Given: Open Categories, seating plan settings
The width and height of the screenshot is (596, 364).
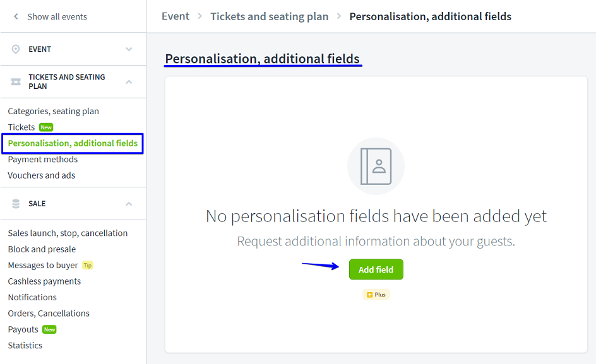Looking at the screenshot, I should [x=54, y=111].
